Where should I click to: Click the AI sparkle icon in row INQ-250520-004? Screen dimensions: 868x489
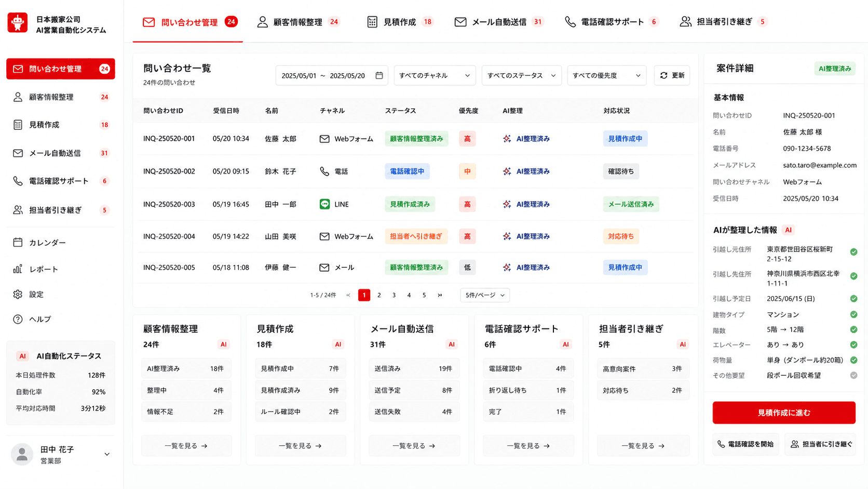(x=507, y=236)
